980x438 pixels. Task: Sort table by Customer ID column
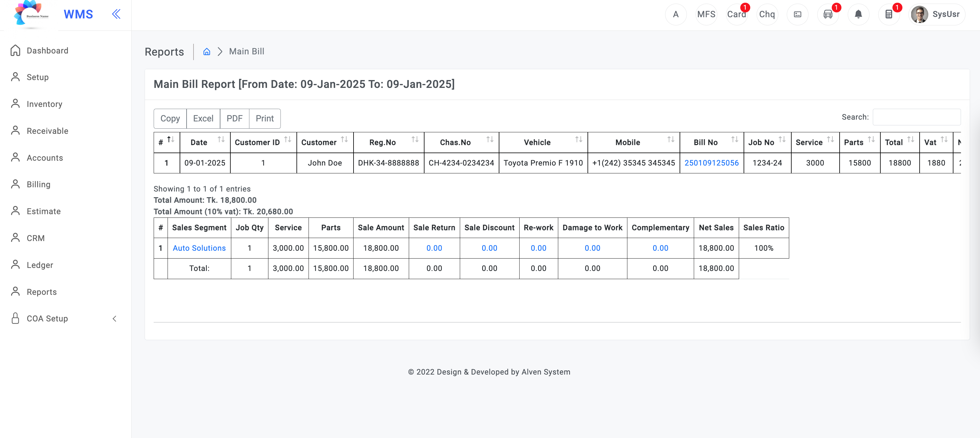pyautogui.click(x=263, y=142)
